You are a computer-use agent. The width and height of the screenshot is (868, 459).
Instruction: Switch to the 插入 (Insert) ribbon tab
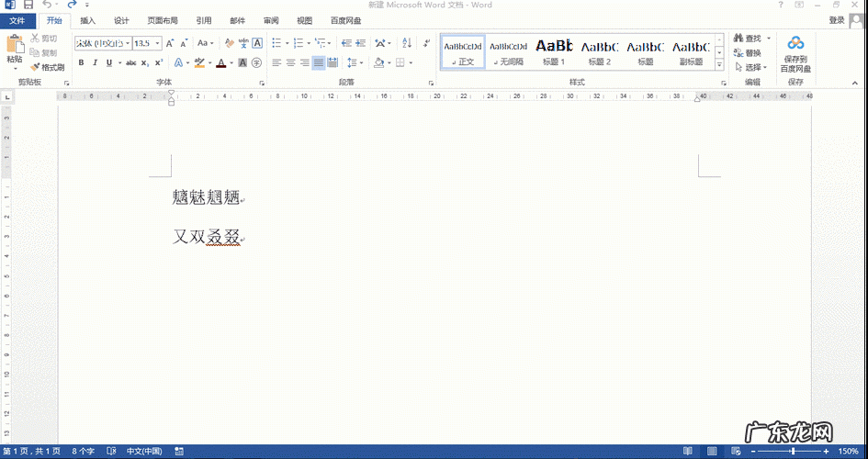point(87,20)
